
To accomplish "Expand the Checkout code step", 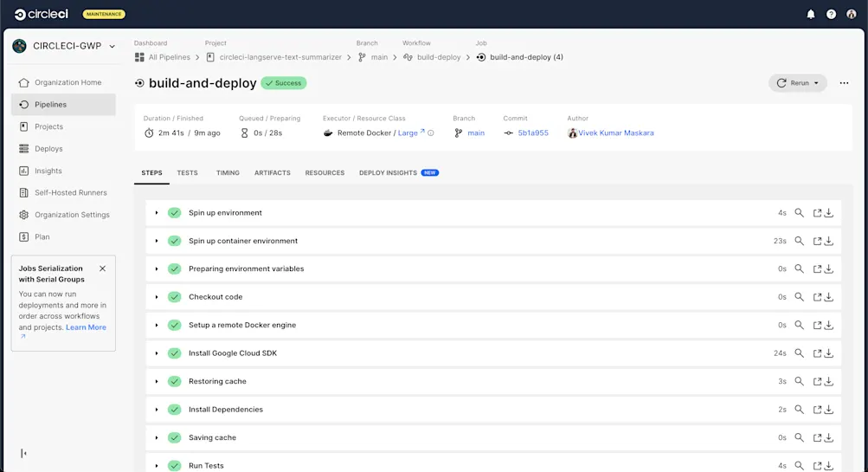I will pos(157,297).
